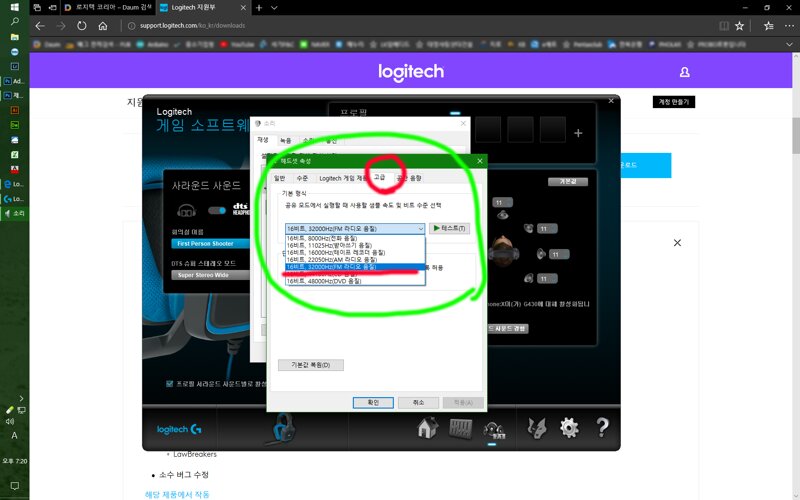The width and height of the screenshot is (800, 500).
Task: Open the browser tab list chevron
Action: tap(274, 8)
